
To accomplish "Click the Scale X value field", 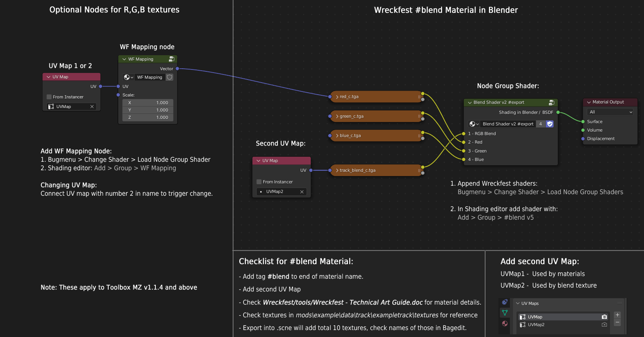I will (x=148, y=103).
